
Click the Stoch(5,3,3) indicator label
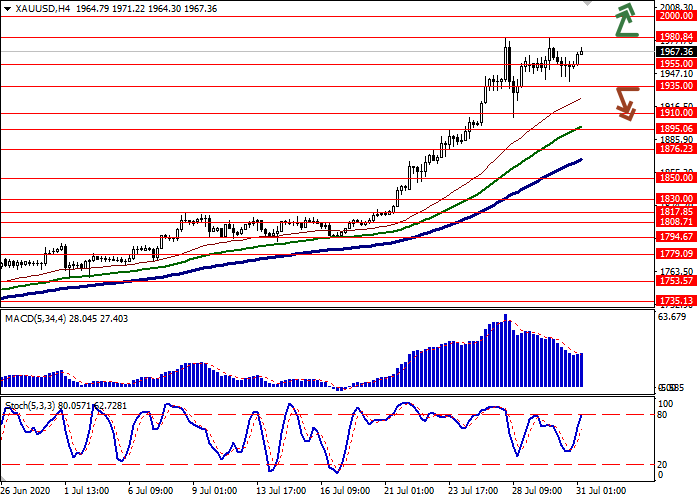click(x=30, y=406)
